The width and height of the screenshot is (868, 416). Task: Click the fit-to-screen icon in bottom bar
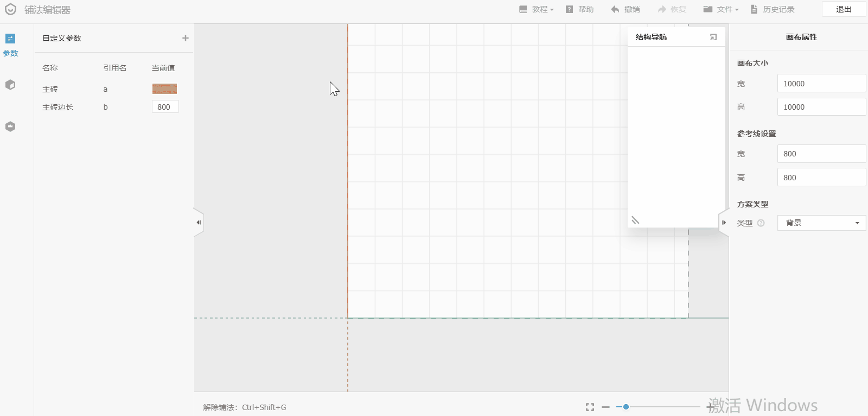(x=590, y=407)
